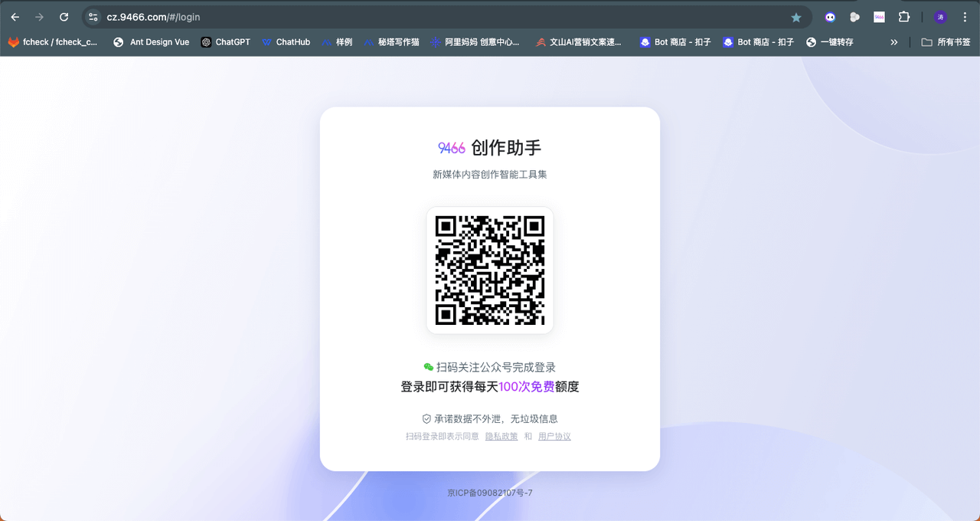980x521 pixels.
Task: Expand the hidden bookmarks overflow chevron
Action: coord(893,42)
